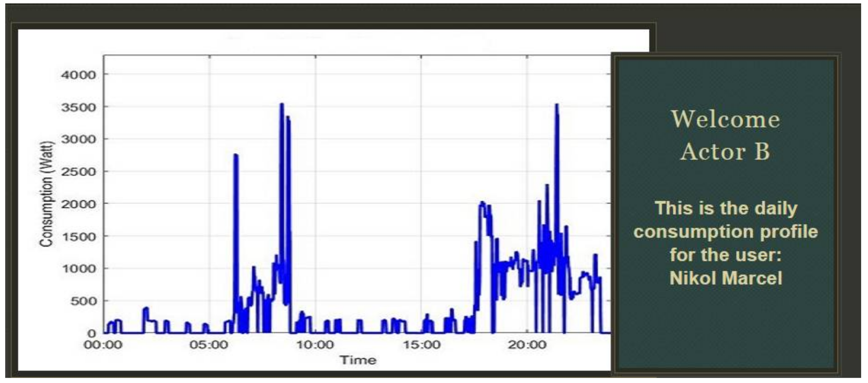Select the user name Nikol Marcel

[725, 278]
